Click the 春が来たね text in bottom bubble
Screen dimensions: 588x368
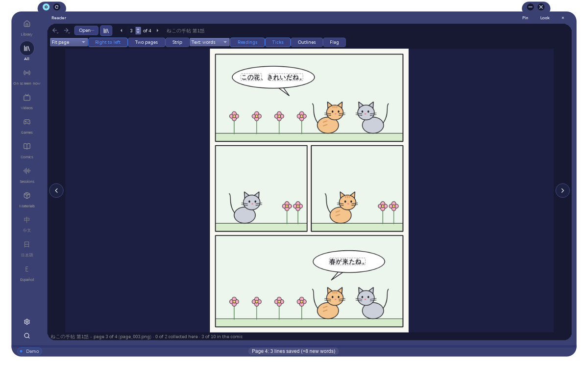[x=347, y=262]
